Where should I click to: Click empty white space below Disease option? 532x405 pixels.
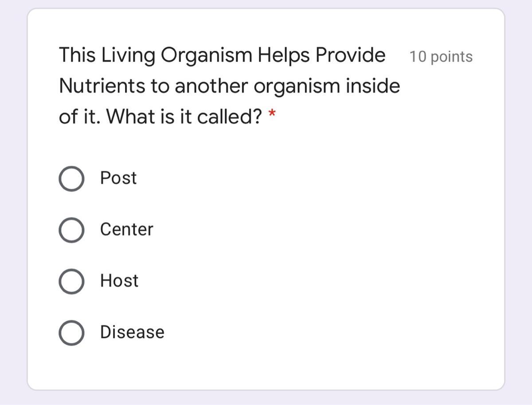pos(266,368)
